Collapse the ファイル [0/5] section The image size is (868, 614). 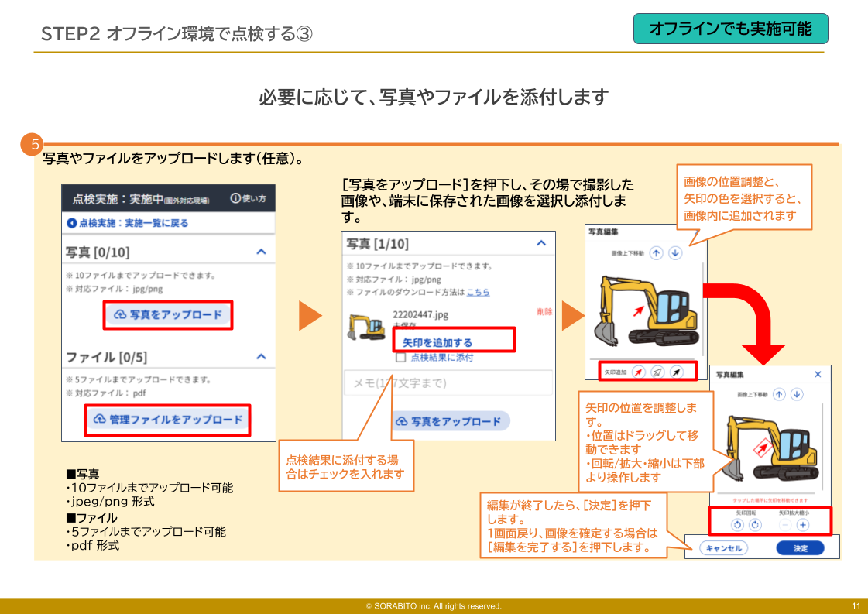pyautogui.click(x=261, y=357)
